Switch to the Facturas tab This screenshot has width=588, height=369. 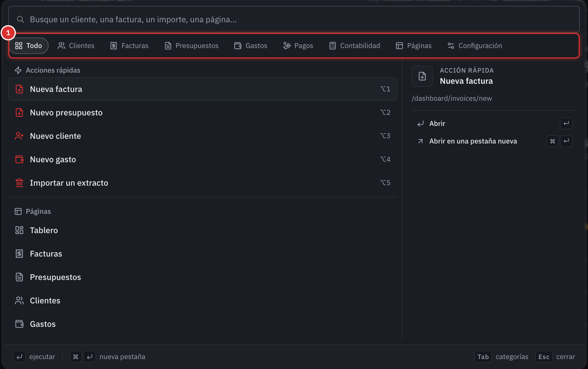129,46
